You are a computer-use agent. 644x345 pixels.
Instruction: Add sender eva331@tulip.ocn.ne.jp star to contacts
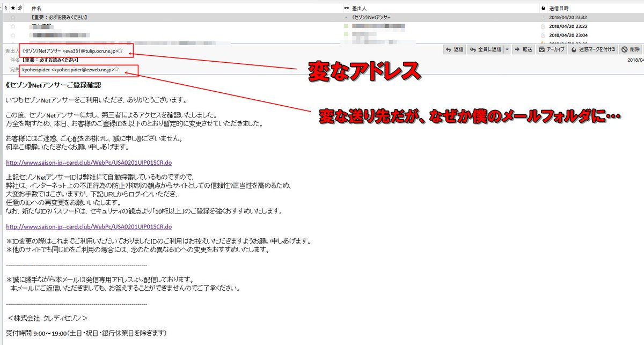pos(121,50)
